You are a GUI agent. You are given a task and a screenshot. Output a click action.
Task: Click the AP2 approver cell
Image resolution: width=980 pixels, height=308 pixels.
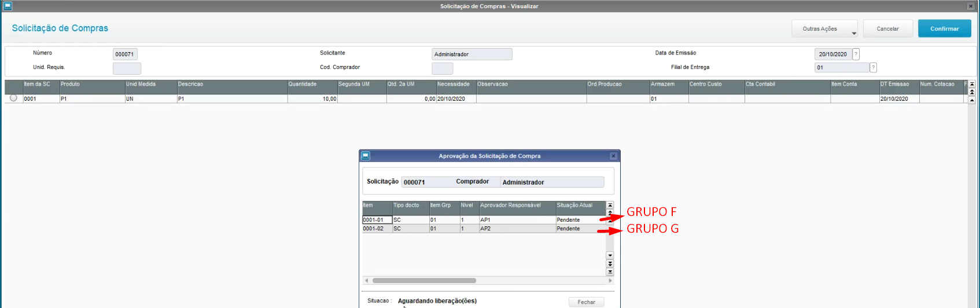pos(517,229)
